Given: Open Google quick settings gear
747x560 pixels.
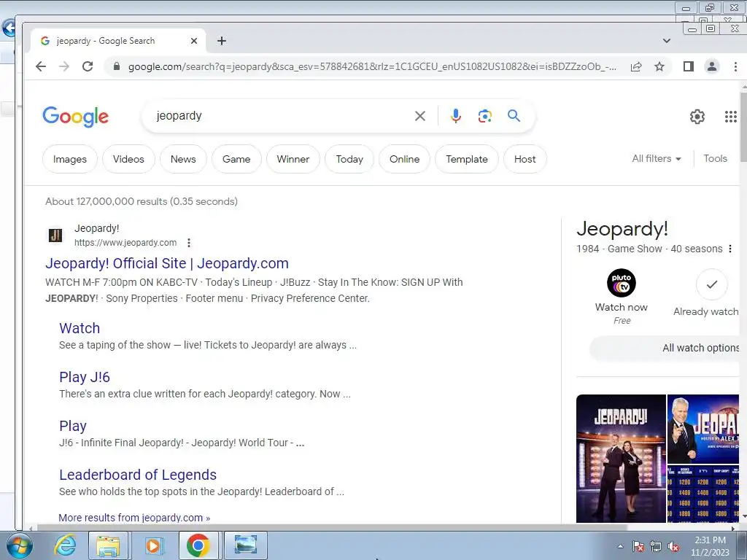Looking at the screenshot, I should (697, 116).
